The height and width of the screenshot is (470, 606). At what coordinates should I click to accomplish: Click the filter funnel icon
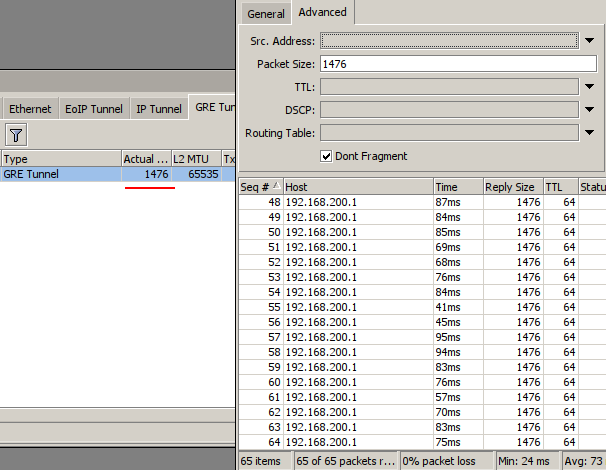[x=16, y=135]
